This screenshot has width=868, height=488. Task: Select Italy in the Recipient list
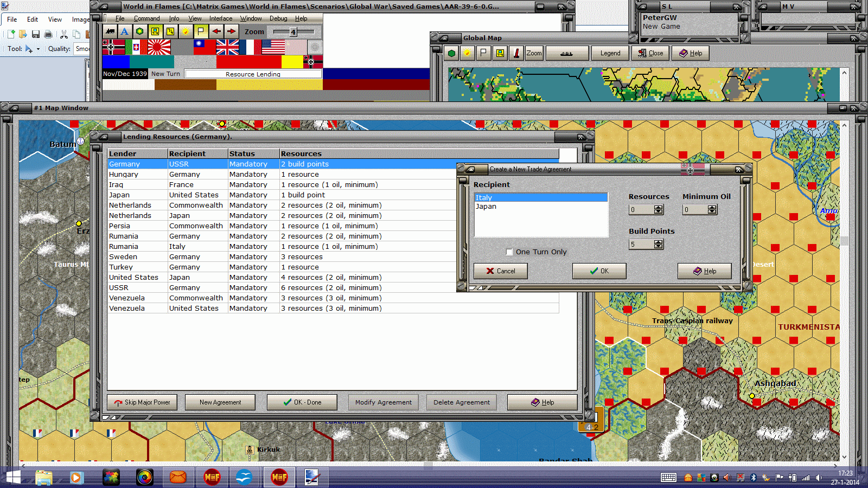[541, 198]
